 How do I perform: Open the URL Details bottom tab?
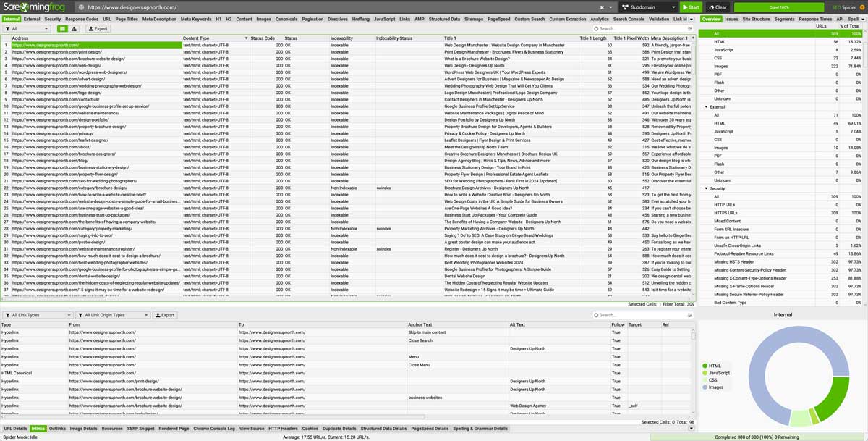[x=15, y=429]
